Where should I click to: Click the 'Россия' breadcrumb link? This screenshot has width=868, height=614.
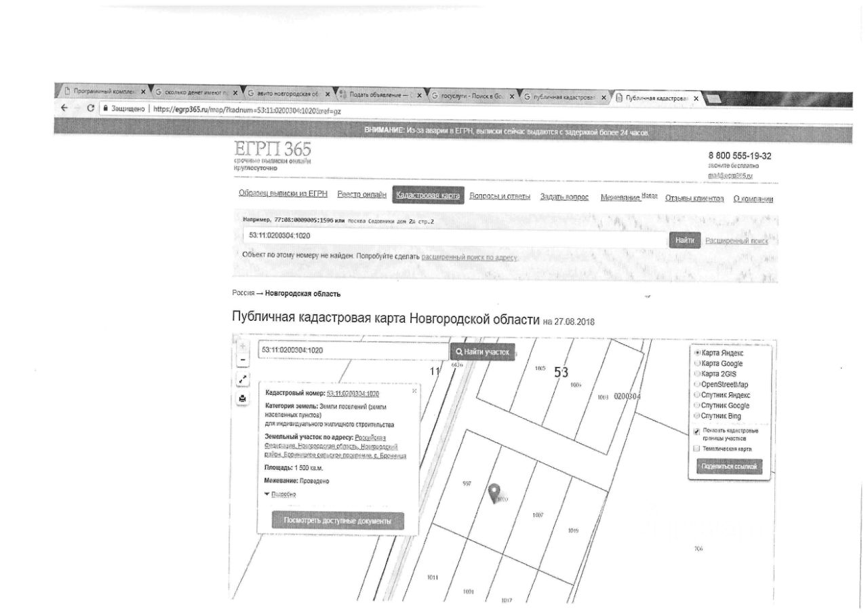tap(243, 294)
